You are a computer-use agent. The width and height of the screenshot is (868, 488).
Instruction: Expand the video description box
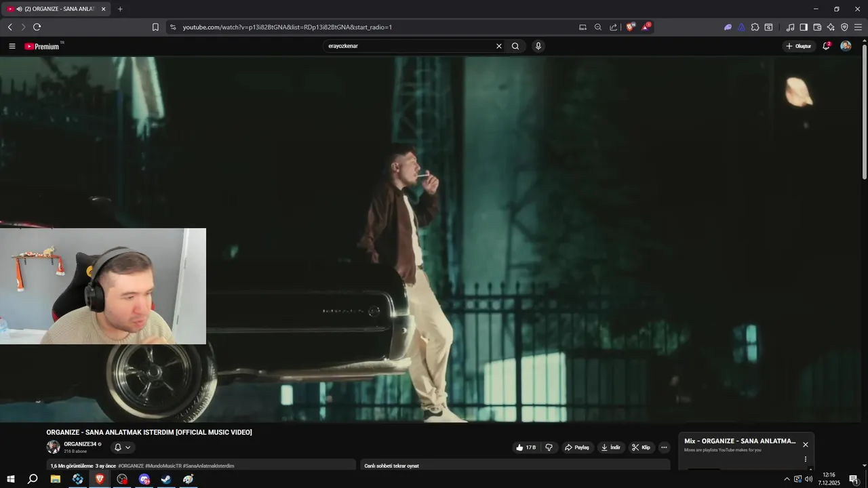(x=201, y=465)
